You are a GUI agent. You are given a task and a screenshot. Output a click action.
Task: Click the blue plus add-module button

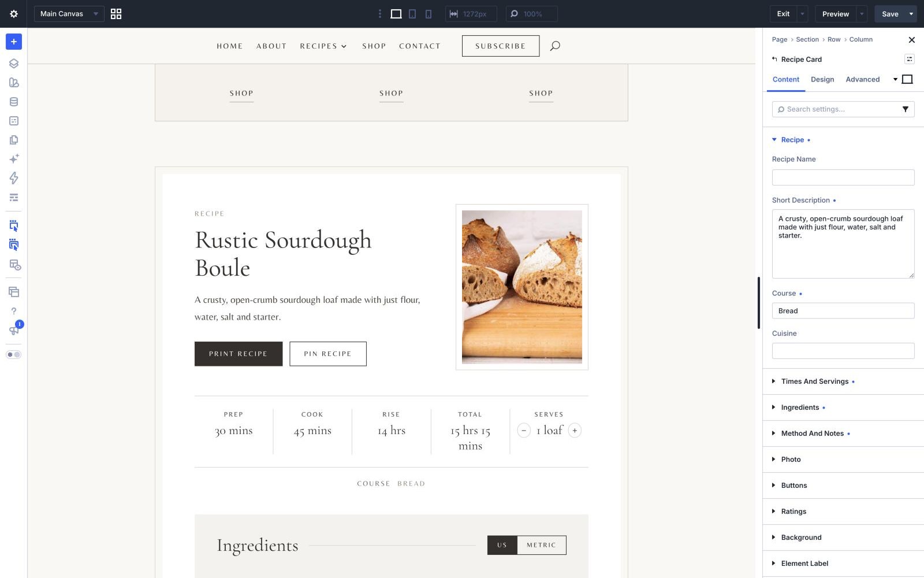click(x=14, y=42)
